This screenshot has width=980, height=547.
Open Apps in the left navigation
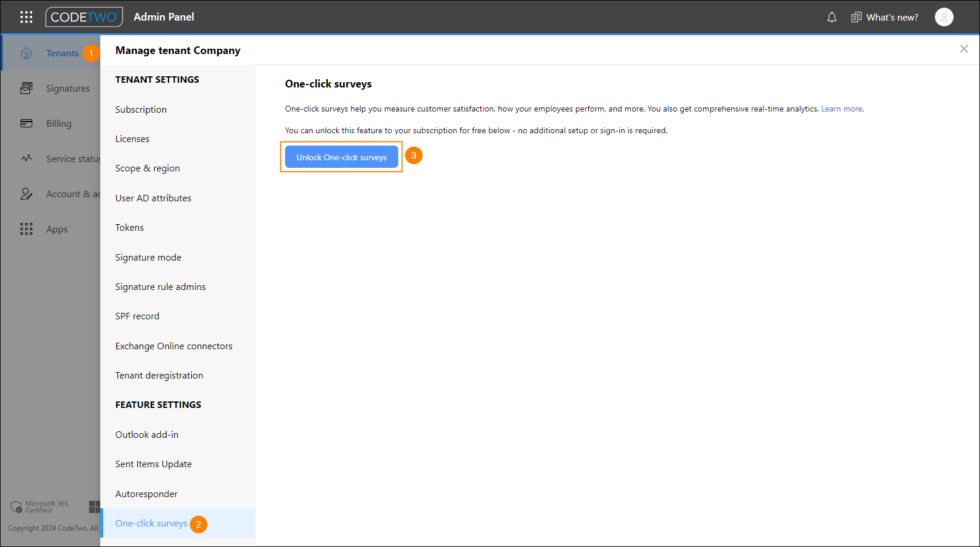tap(57, 229)
